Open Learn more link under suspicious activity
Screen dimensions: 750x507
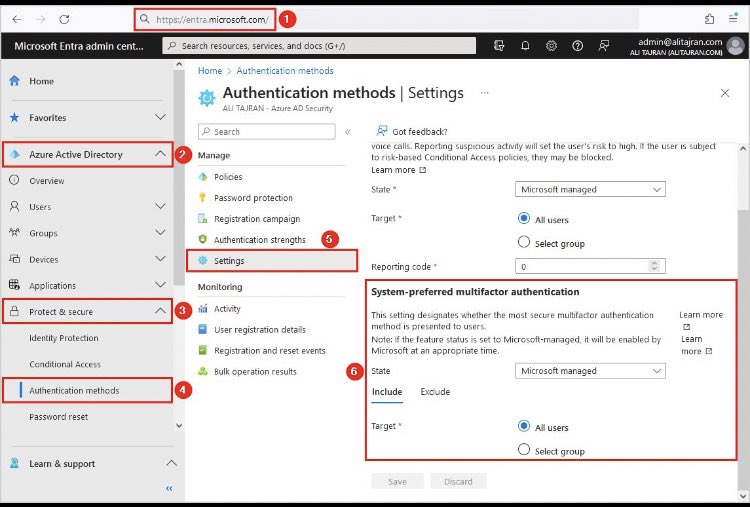click(x=398, y=170)
